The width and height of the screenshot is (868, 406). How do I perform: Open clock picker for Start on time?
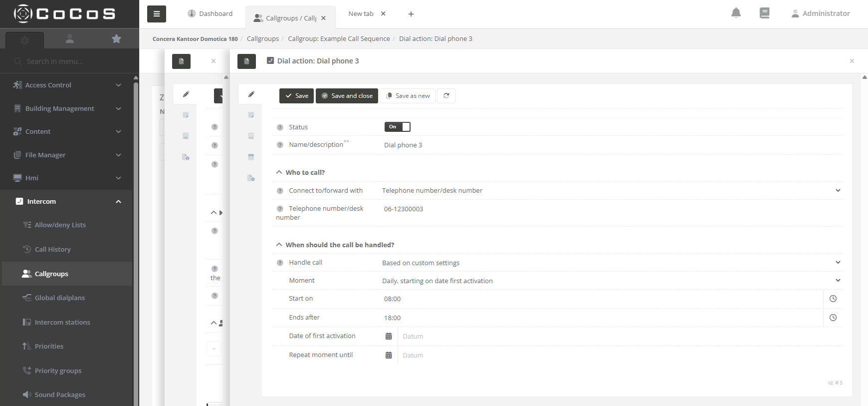point(833,299)
